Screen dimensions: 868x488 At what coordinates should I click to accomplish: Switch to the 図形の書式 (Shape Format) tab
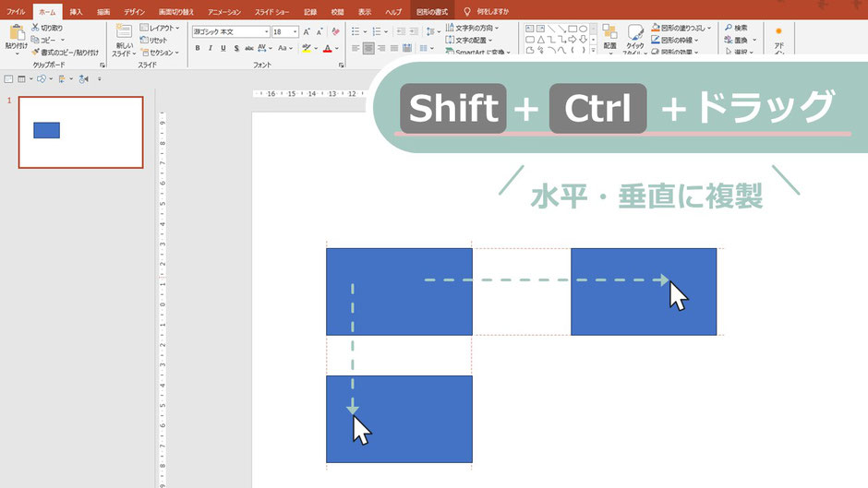point(432,12)
